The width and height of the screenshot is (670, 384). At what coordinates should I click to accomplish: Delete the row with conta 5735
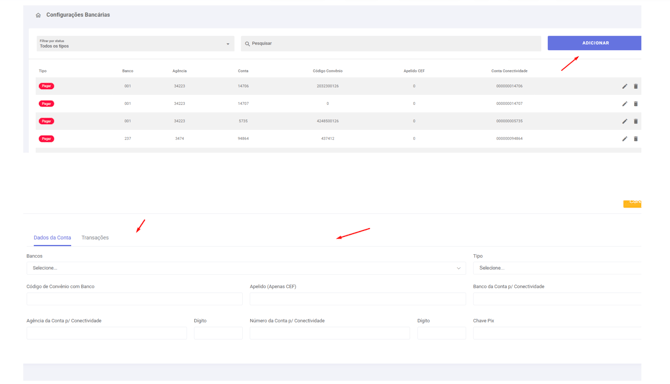click(x=635, y=121)
